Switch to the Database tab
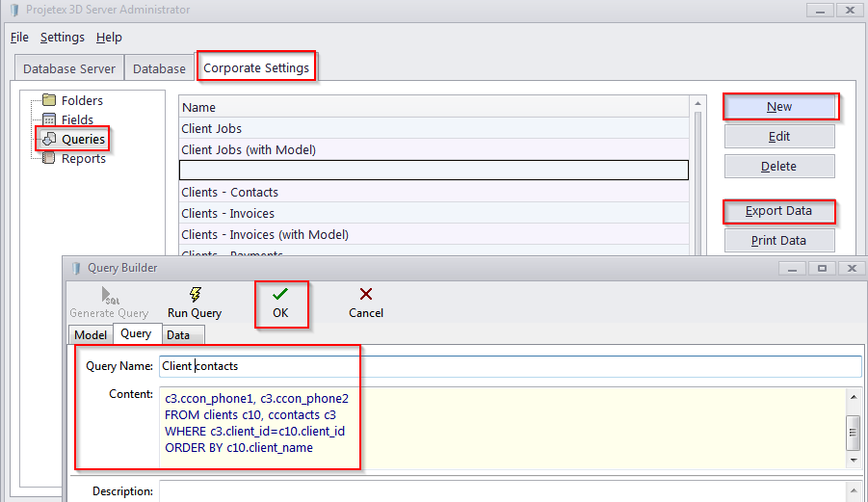 pyautogui.click(x=159, y=68)
